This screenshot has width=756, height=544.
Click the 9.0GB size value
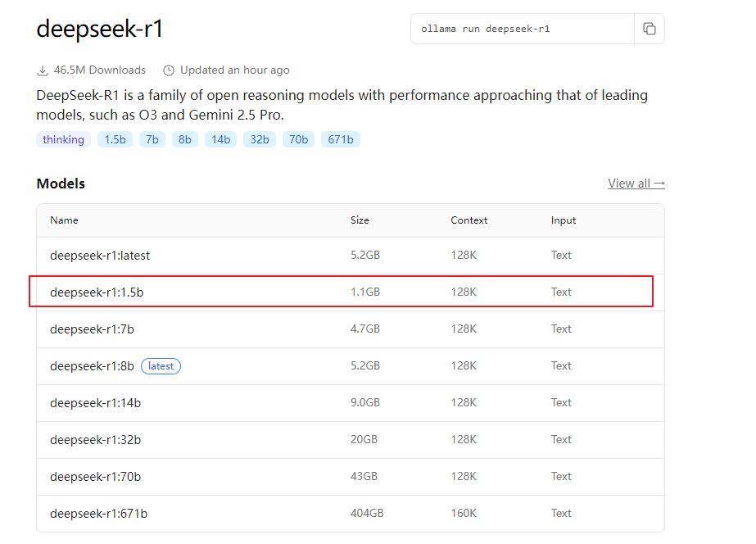pyautogui.click(x=365, y=403)
